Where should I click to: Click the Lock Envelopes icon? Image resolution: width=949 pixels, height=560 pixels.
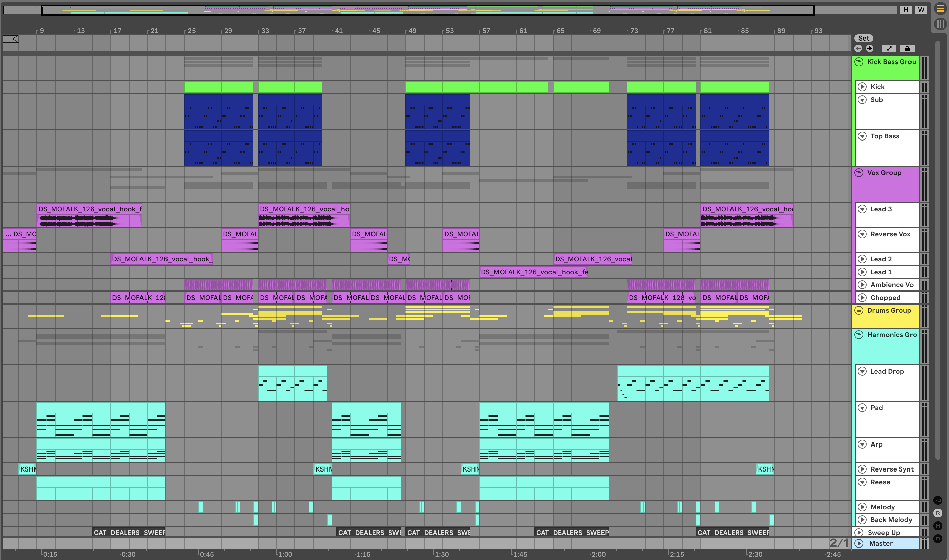point(907,48)
